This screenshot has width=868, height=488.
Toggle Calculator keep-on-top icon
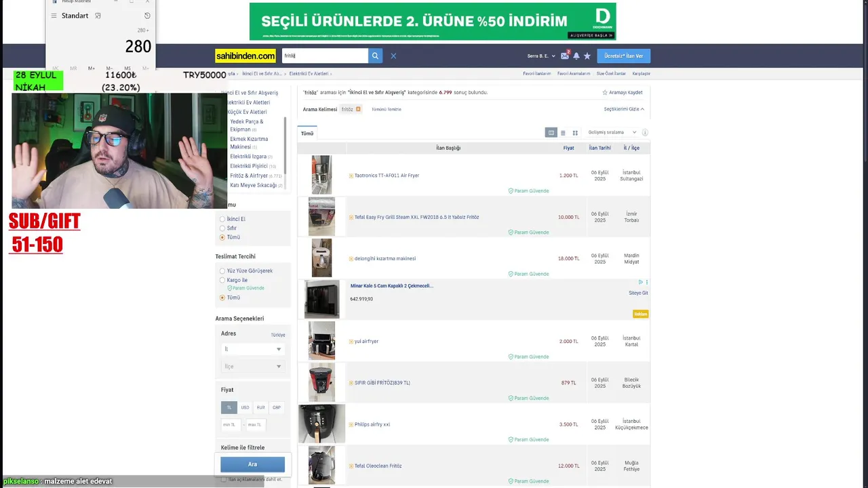click(98, 16)
